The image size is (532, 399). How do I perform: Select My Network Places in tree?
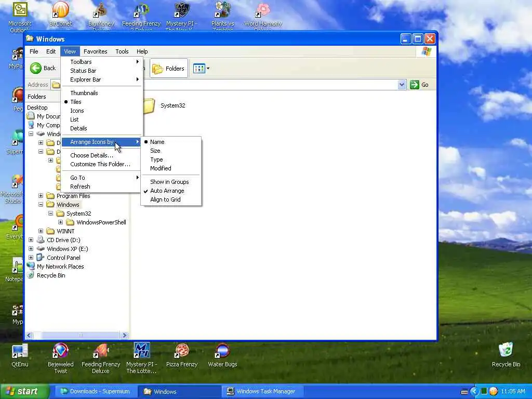click(60, 267)
